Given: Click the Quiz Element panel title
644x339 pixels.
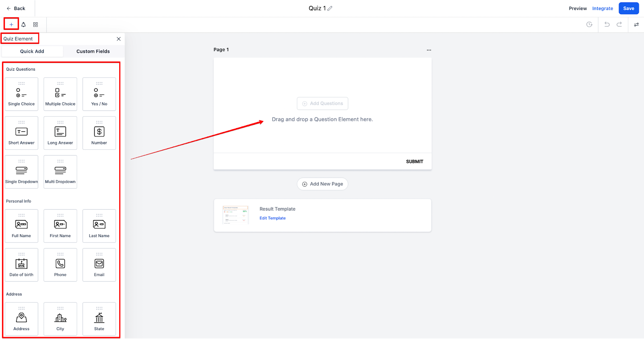Looking at the screenshot, I should pos(18,39).
